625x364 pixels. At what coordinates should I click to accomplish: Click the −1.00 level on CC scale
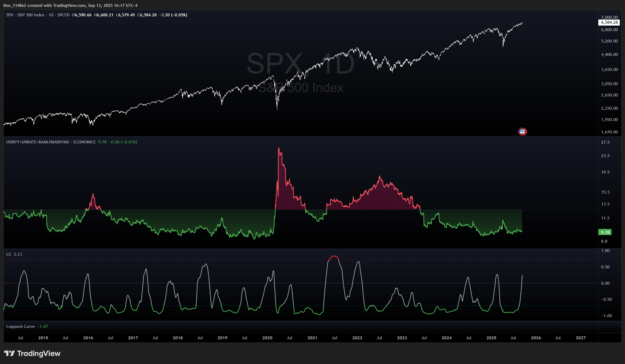606,316
